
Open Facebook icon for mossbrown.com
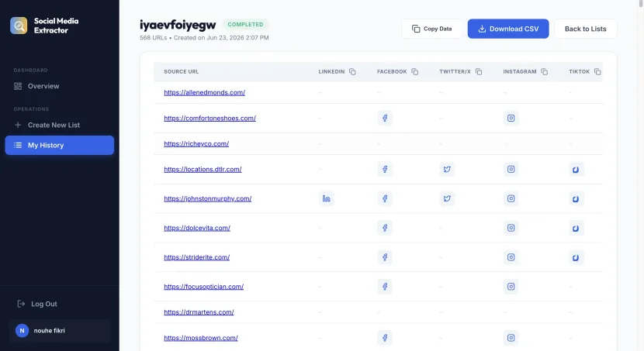[x=385, y=338]
